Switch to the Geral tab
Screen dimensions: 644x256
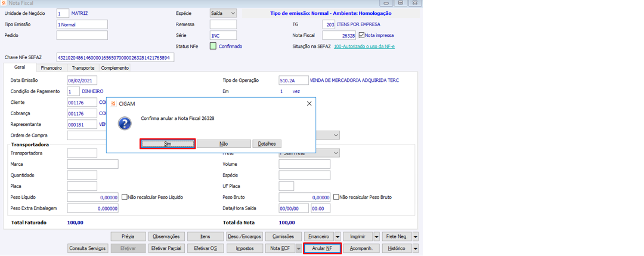pos(19,67)
